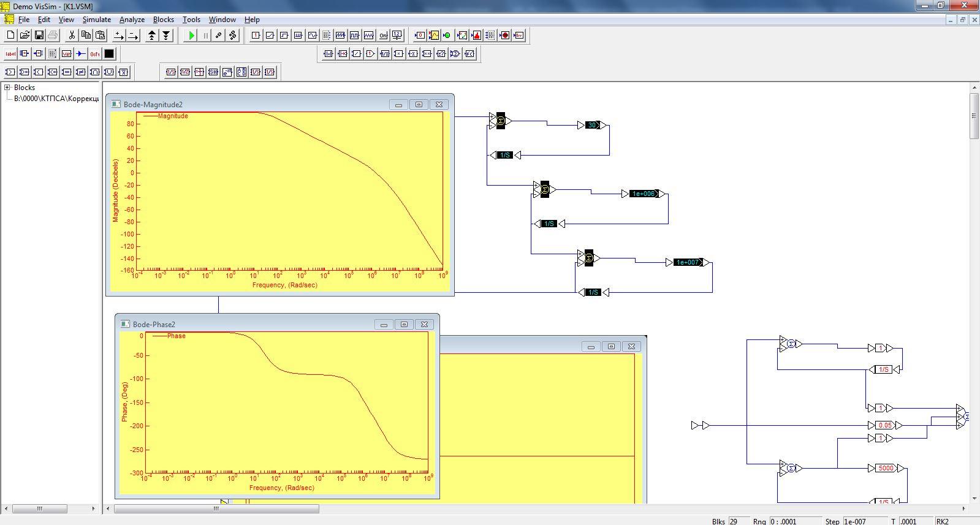Insert a sinusoid signal block
The width and height of the screenshot is (980, 525).
coord(313,36)
